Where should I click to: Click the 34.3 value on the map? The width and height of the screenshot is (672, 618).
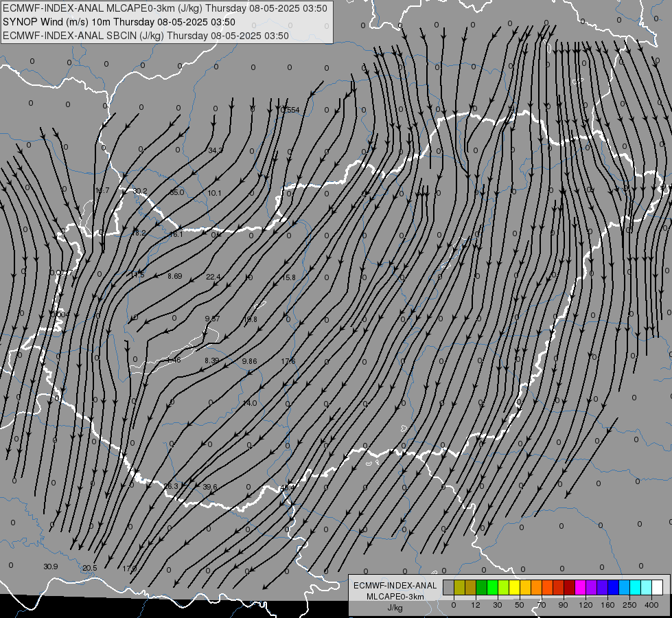(216, 150)
